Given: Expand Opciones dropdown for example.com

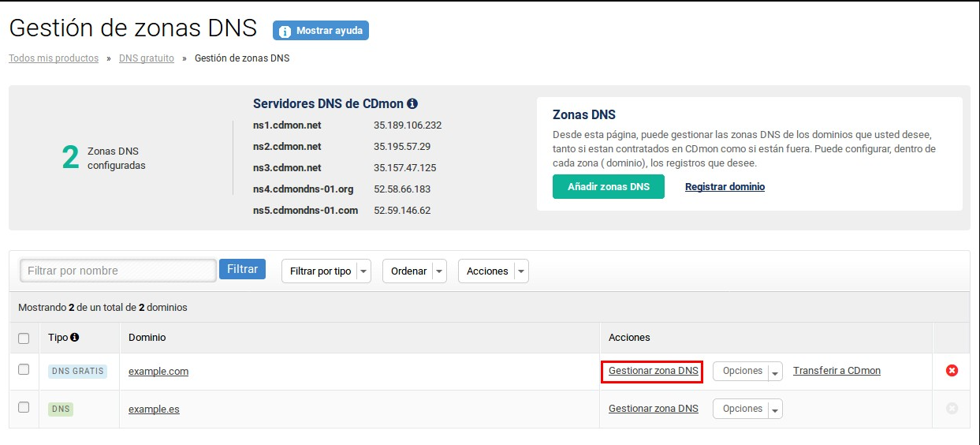Looking at the screenshot, I should (x=747, y=371).
